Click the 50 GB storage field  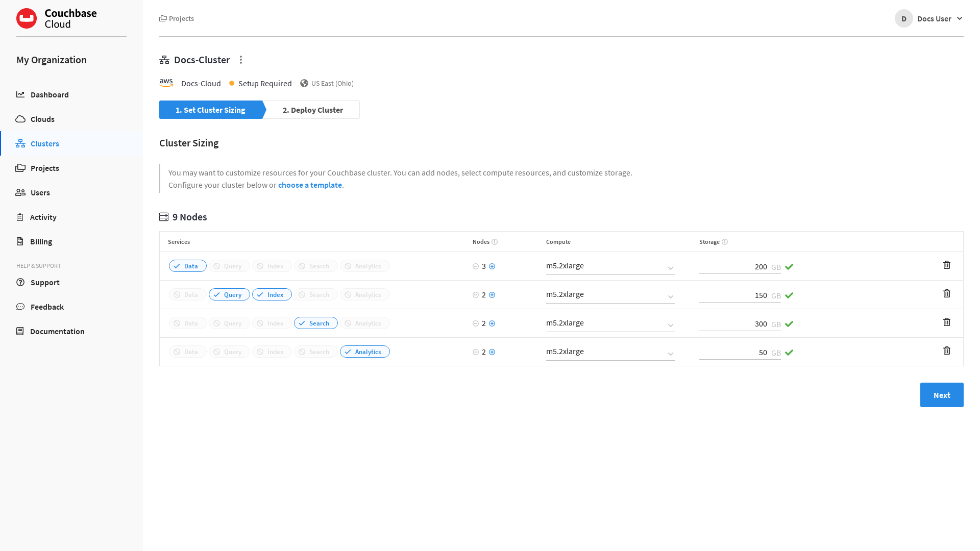click(x=740, y=352)
